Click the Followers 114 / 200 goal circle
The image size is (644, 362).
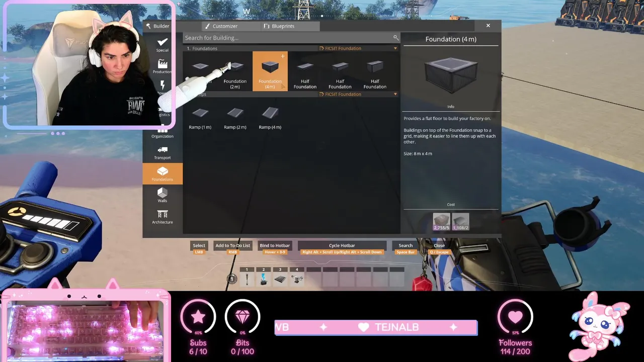pos(515,317)
